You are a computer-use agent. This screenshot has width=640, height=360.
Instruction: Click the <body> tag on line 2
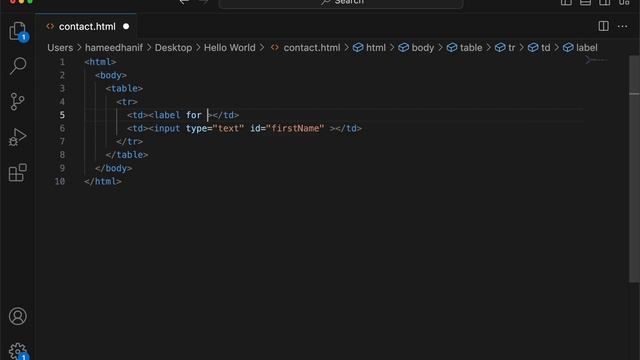[111, 75]
